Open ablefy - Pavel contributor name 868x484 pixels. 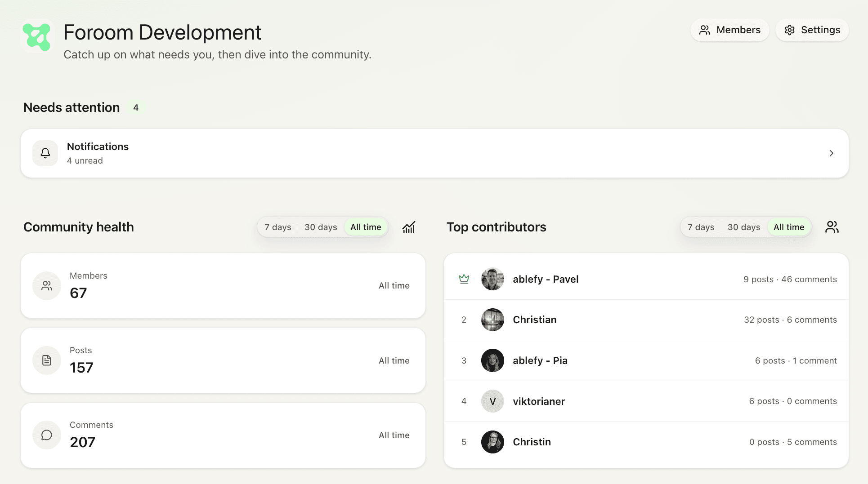(546, 279)
